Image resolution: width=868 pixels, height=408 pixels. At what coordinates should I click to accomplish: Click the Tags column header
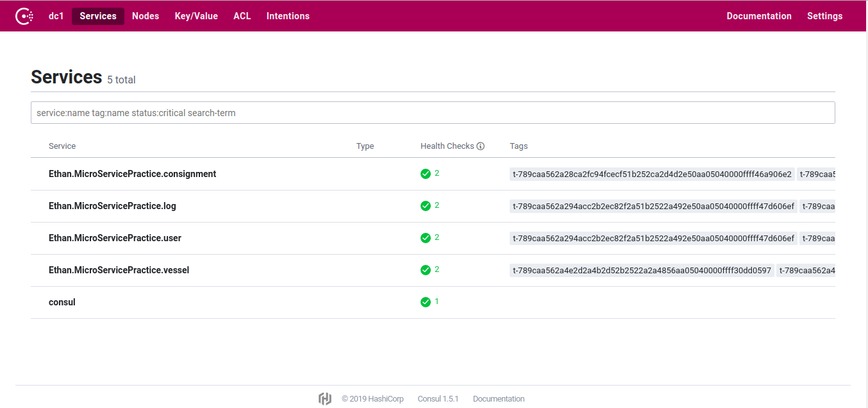(x=519, y=146)
